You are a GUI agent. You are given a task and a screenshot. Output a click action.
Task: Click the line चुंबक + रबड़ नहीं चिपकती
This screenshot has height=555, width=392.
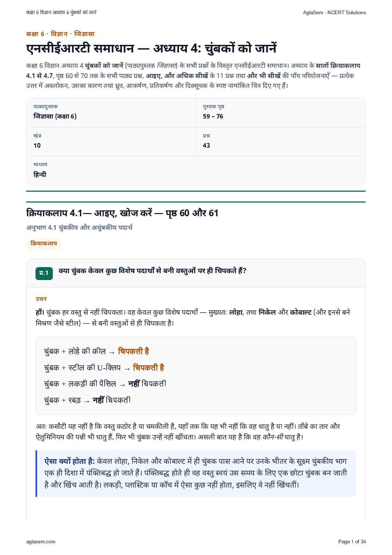coord(87,400)
